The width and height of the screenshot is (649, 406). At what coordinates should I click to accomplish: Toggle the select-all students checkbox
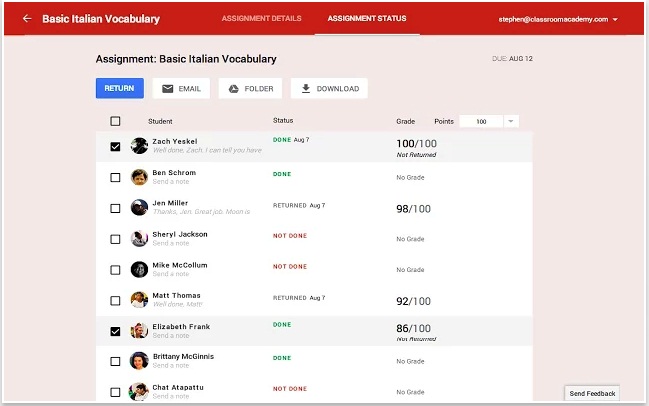pyautogui.click(x=115, y=121)
